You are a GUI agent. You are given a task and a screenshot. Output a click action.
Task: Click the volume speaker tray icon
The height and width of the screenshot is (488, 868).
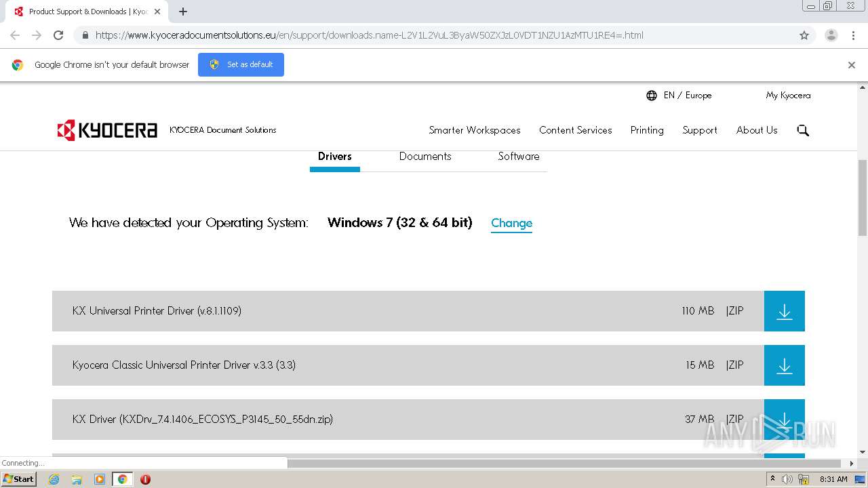[x=787, y=479]
